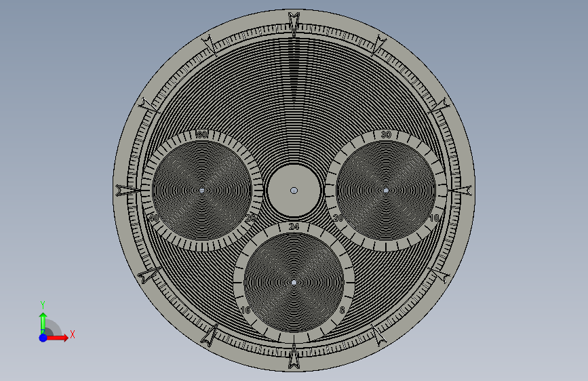Select the "60" numeral on the left subdial
Viewport: 588px width, 381px height.
tap(202, 135)
